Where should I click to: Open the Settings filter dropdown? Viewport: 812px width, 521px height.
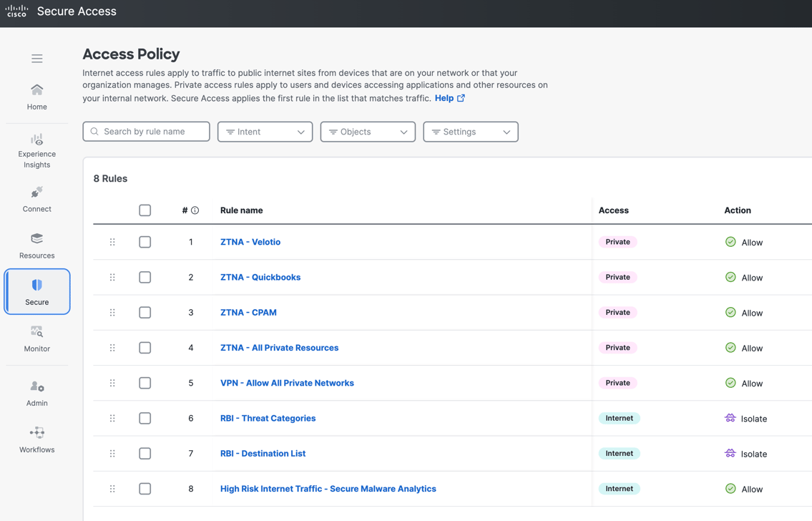(x=471, y=132)
